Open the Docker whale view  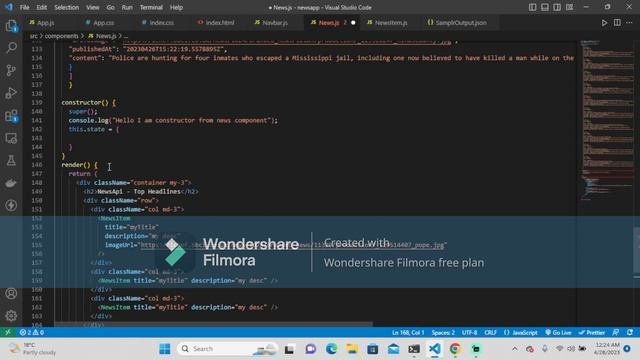11,183
